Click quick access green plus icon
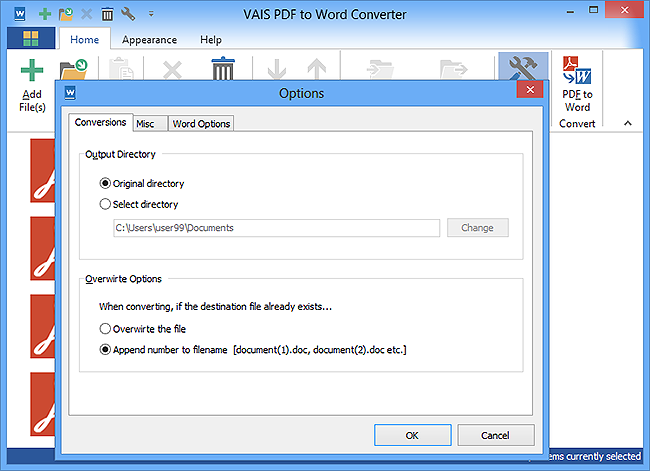 pos(45,14)
